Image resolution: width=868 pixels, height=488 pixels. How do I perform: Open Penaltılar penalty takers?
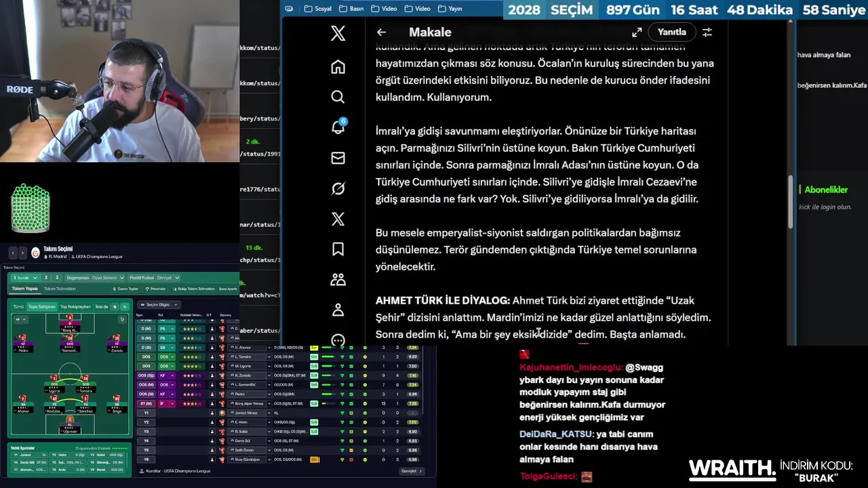pyautogui.click(x=156, y=289)
